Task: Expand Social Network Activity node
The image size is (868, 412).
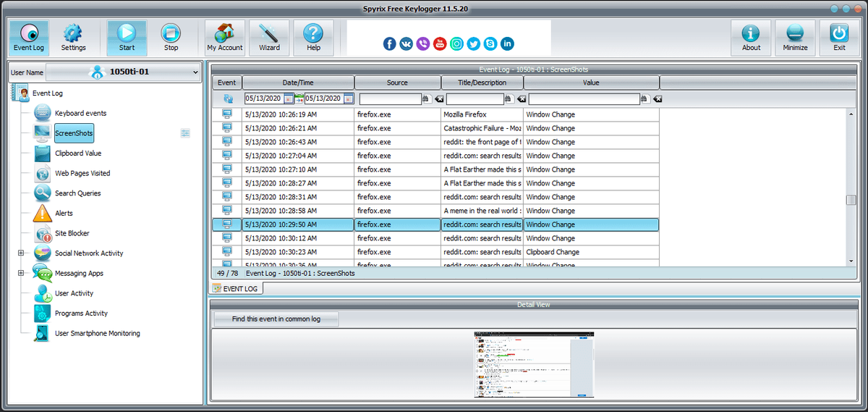Action: [21, 253]
